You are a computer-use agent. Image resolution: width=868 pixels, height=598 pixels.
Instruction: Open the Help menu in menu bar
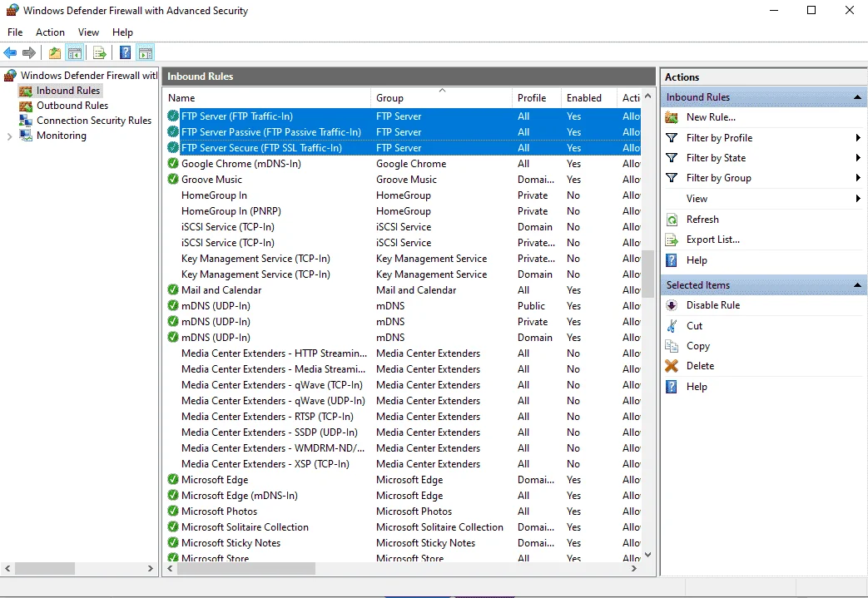(122, 32)
